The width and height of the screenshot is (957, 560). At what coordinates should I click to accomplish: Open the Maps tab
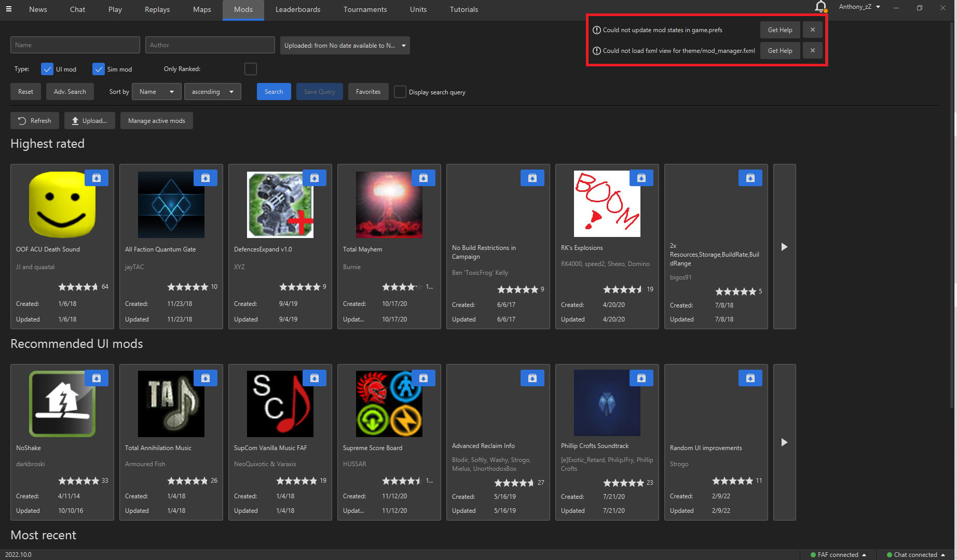[202, 9]
